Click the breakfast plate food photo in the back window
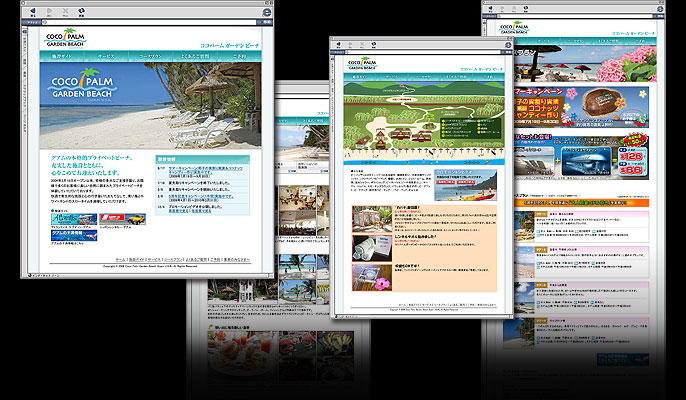The image size is (686, 400). 242,354
